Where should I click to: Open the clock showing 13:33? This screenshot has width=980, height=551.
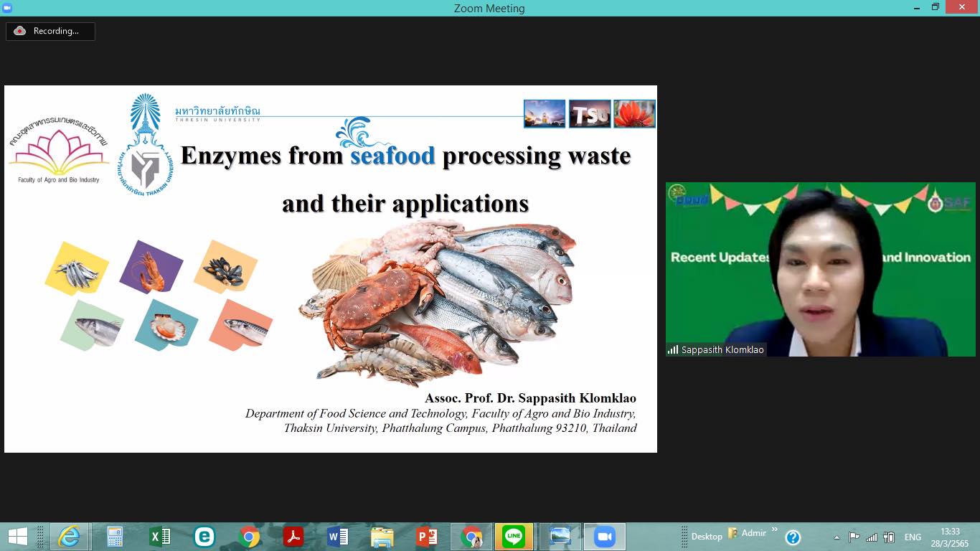point(950,537)
